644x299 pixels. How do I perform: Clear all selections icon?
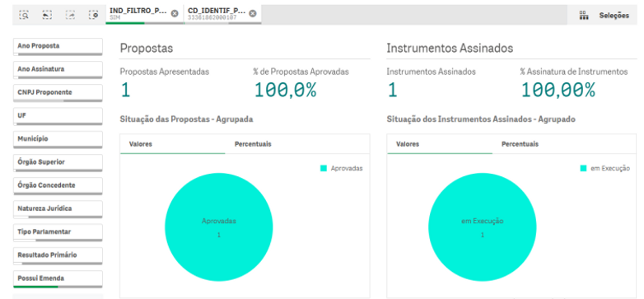94,15
